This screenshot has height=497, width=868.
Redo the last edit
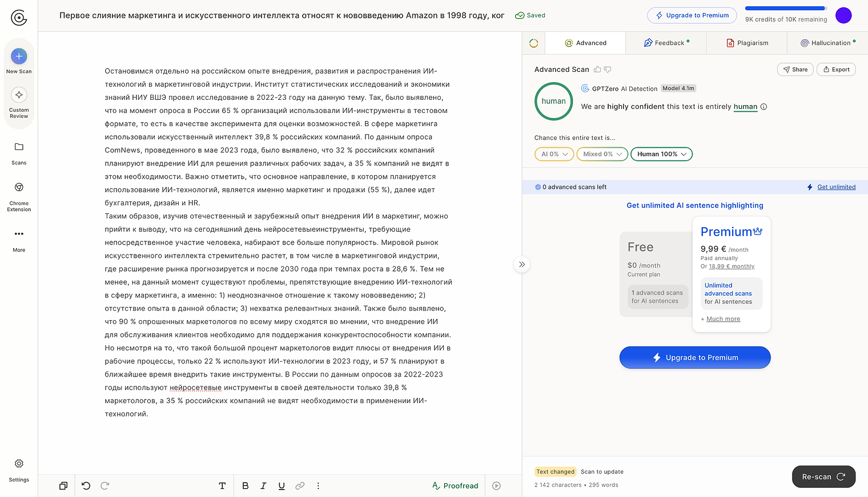click(105, 486)
